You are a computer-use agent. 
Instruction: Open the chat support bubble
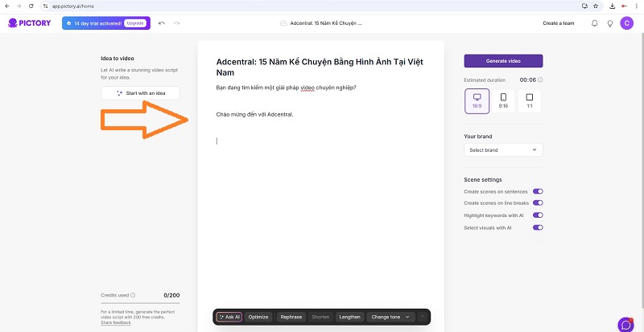tap(626, 324)
